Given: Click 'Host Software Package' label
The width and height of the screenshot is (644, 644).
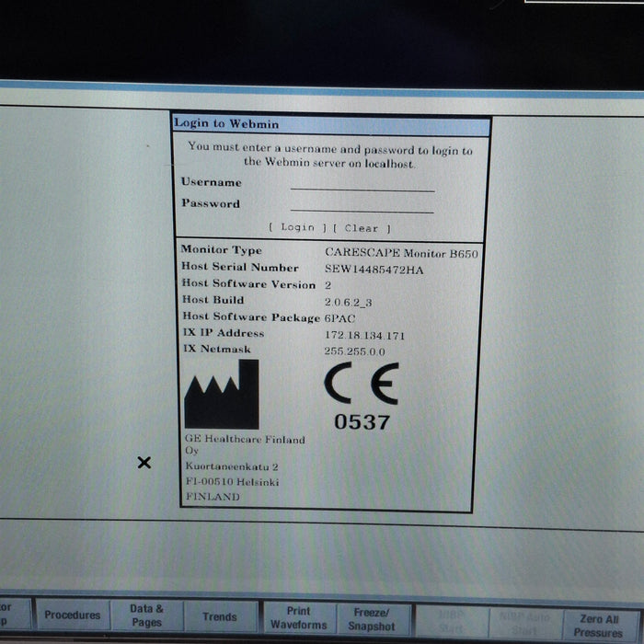Looking at the screenshot, I should [x=251, y=317].
